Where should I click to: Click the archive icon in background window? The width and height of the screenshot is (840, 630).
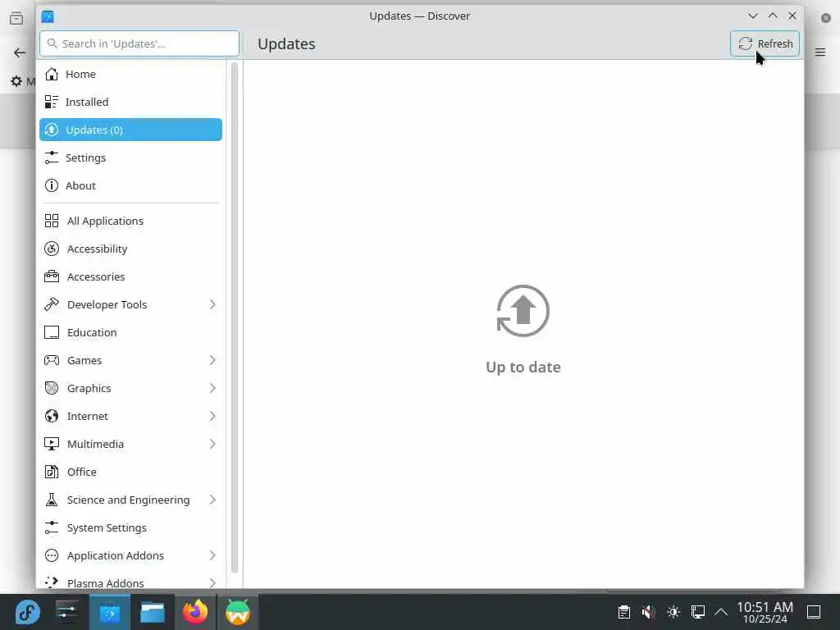[16, 18]
